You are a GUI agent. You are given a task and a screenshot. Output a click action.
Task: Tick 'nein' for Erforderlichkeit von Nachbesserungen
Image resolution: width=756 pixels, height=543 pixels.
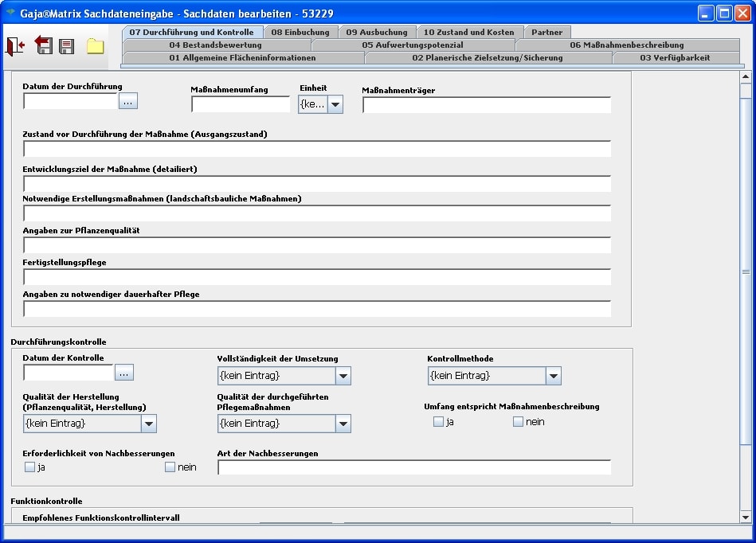[170, 467]
